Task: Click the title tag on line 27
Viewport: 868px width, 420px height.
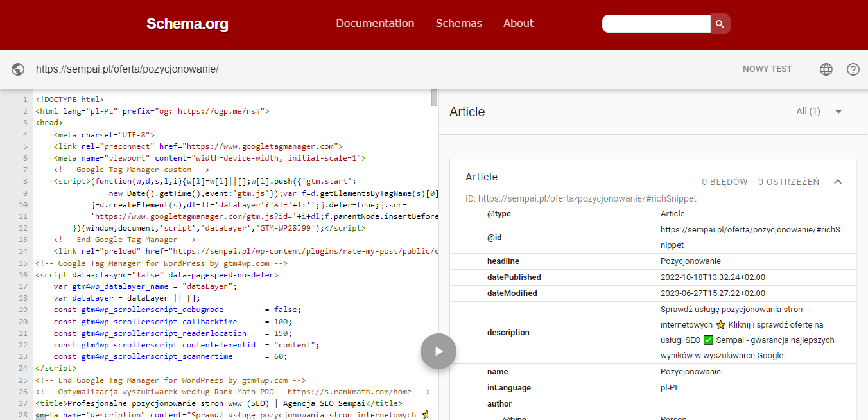Action: point(219,403)
